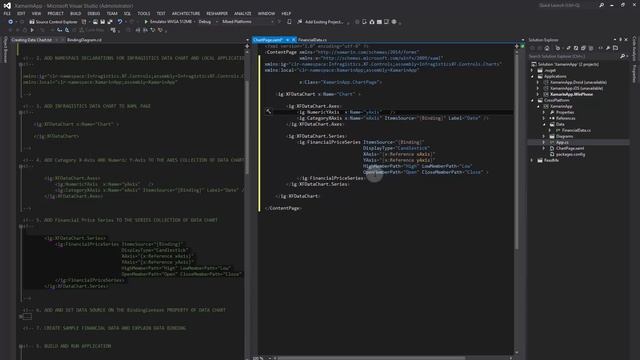This screenshot has width=640, height=360.
Task: Expand XamarinApp.iOS project node
Action: pyautogui.click(x=537, y=88)
